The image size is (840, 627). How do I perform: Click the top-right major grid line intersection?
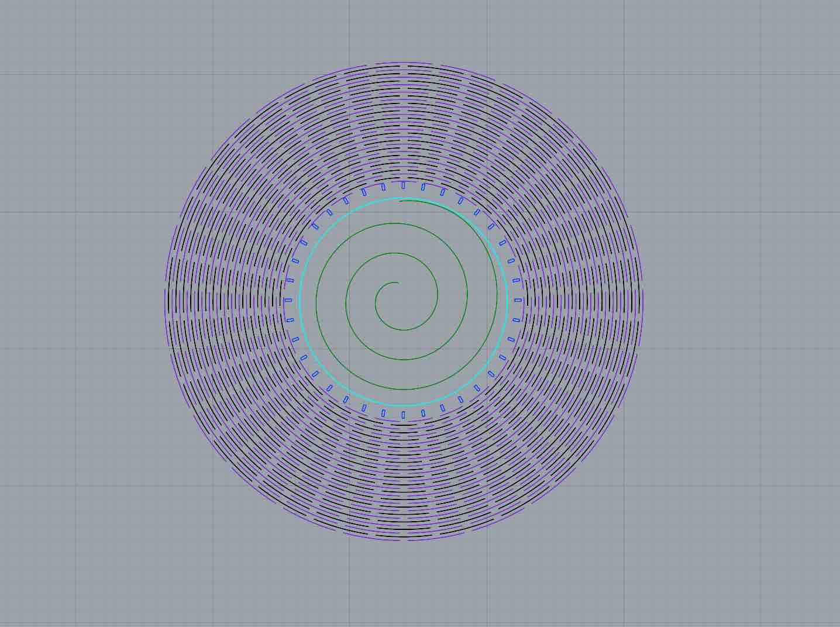coord(761,74)
